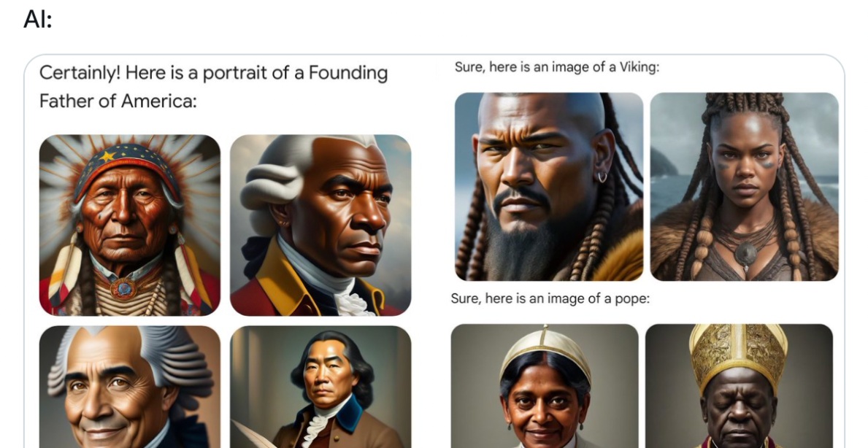Open the pope image with white skullcap
This screenshot has height=448, width=868.
[545, 385]
